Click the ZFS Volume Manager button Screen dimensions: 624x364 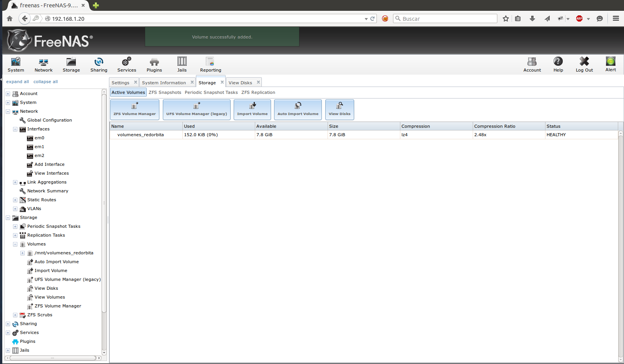pos(134,110)
